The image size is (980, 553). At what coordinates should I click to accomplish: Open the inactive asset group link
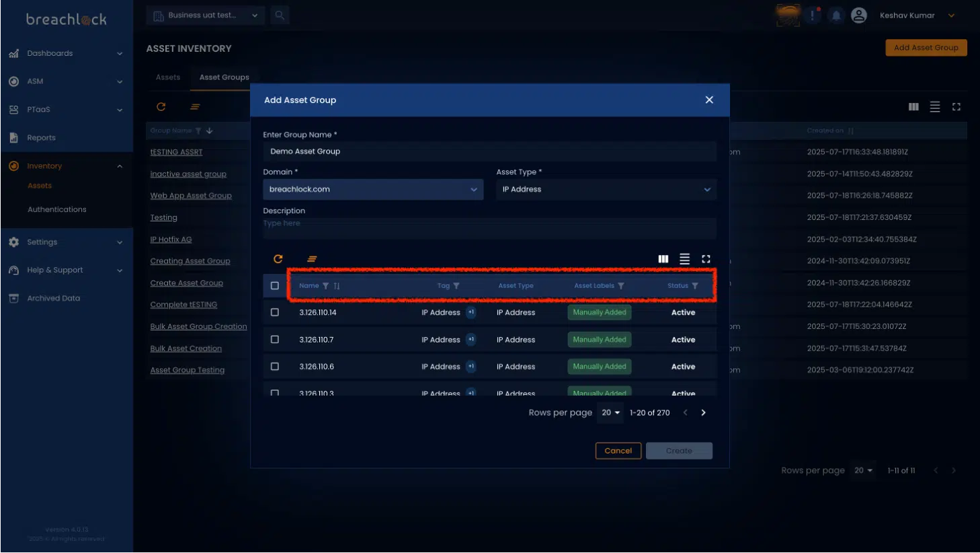(188, 174)
